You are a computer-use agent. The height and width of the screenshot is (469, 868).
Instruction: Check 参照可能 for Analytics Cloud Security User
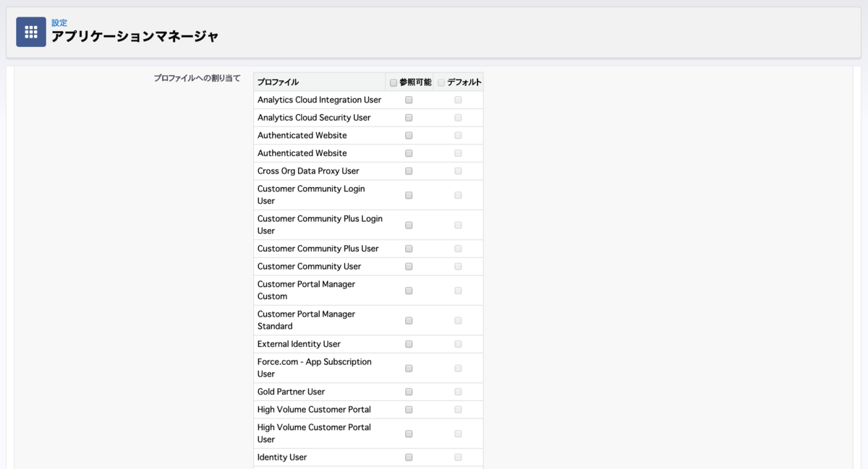click(409, 118)
